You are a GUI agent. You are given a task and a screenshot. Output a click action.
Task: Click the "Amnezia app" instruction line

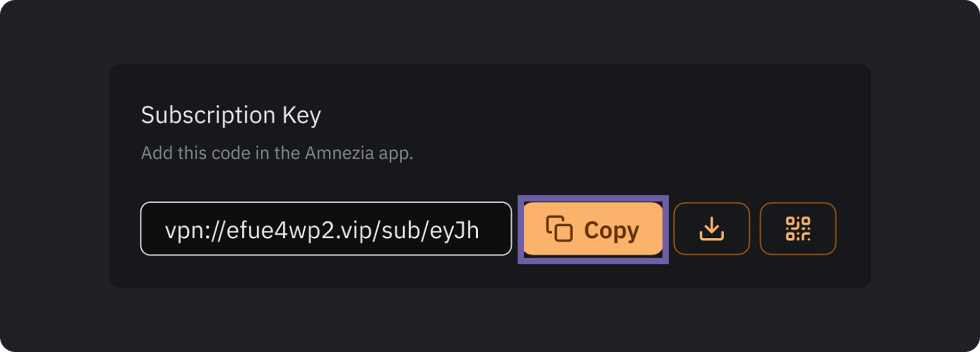point(277,153)
